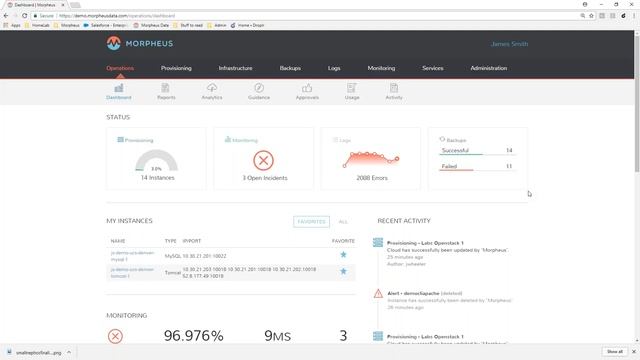
Task: Click the open incidents X icon
Action: tap(263, 160)
